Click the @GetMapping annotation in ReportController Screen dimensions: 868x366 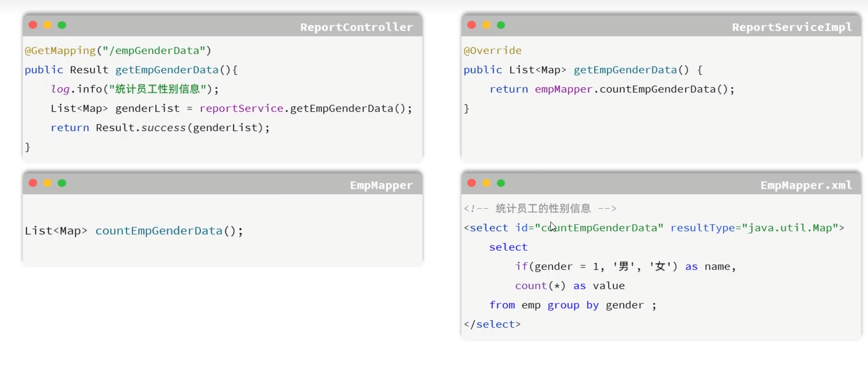tap(60, 51)
